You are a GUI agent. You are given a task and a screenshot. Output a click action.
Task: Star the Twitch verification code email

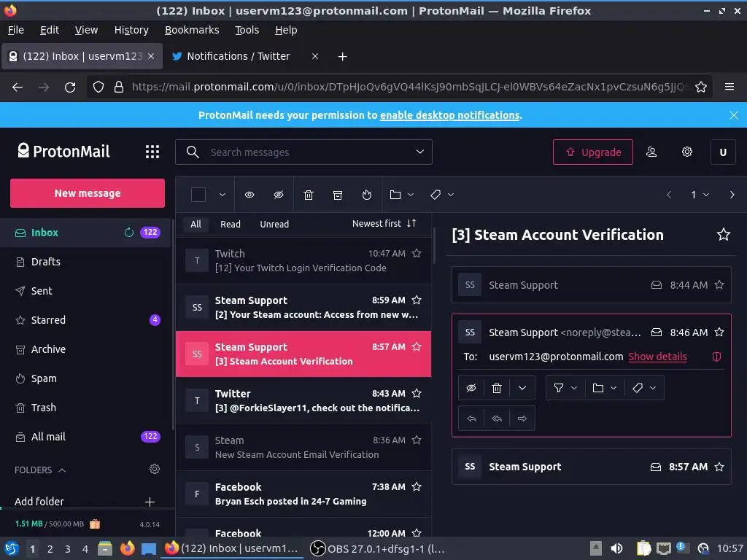click(x=417, y=253)
